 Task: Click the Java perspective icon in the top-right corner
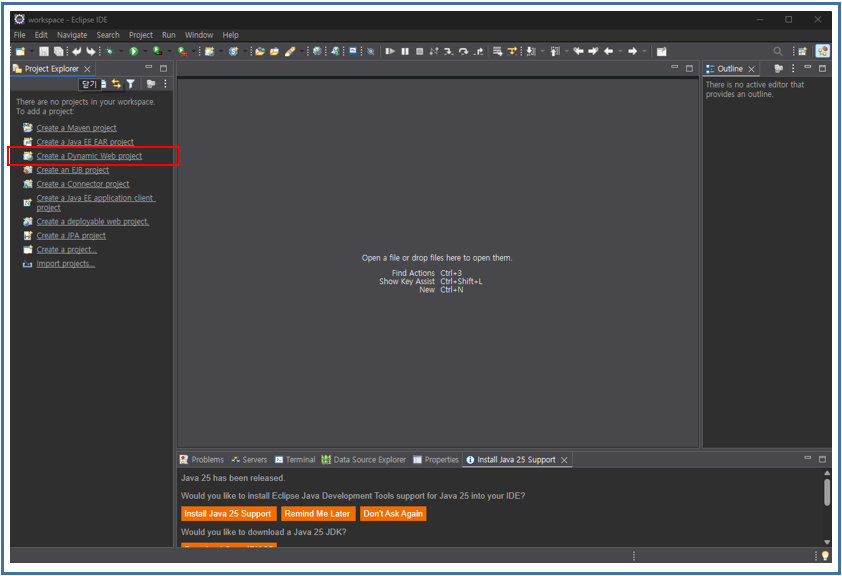(822, 50)
